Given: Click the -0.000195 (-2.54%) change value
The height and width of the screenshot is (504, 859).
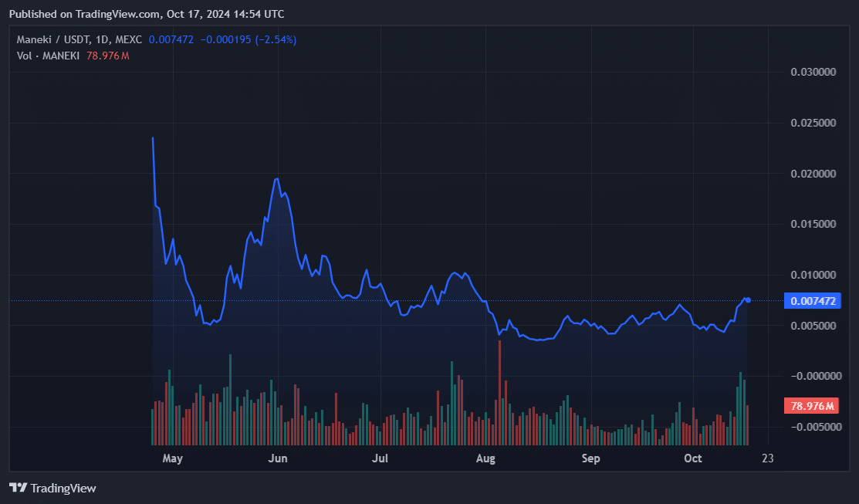Looking at the screenshot, I should point(248,39).
